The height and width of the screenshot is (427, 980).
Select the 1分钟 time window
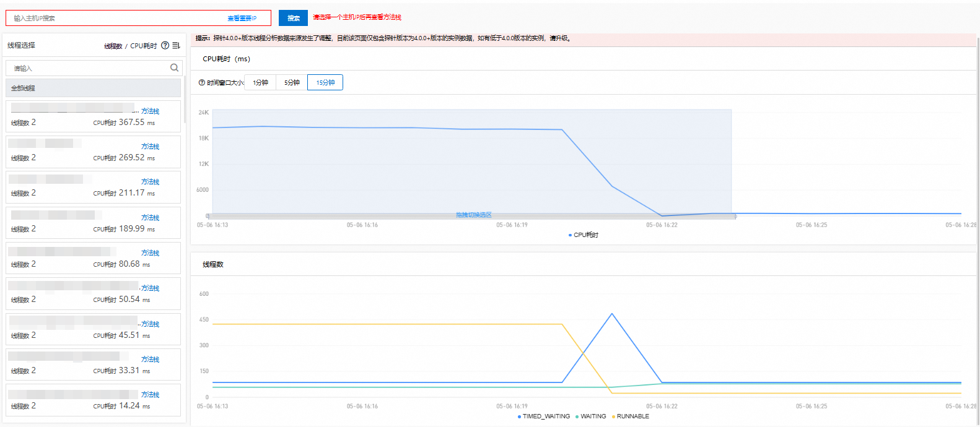pos(260,82)
